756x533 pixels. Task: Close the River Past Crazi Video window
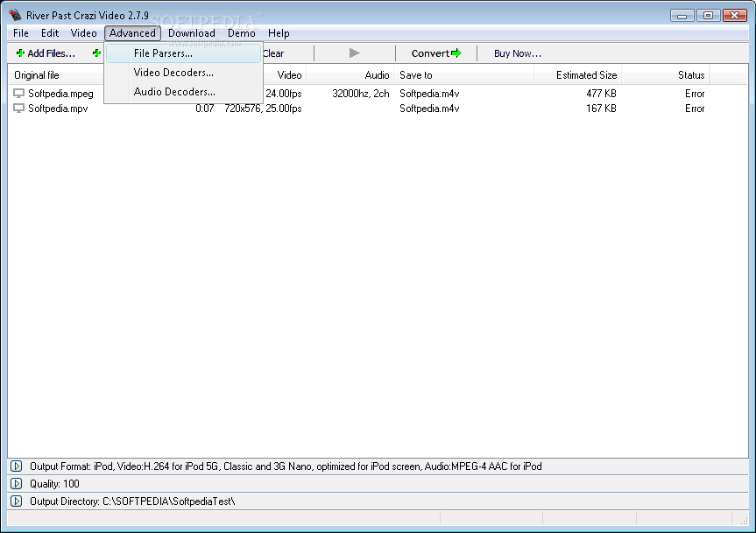(734, 16)
